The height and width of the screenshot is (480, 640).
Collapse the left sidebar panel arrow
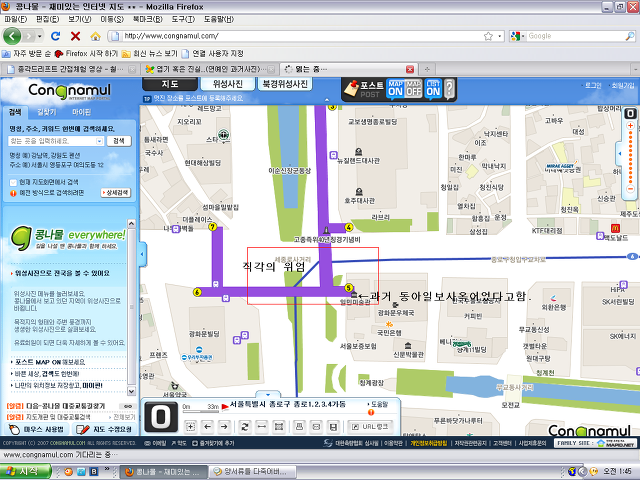[142, 256]
